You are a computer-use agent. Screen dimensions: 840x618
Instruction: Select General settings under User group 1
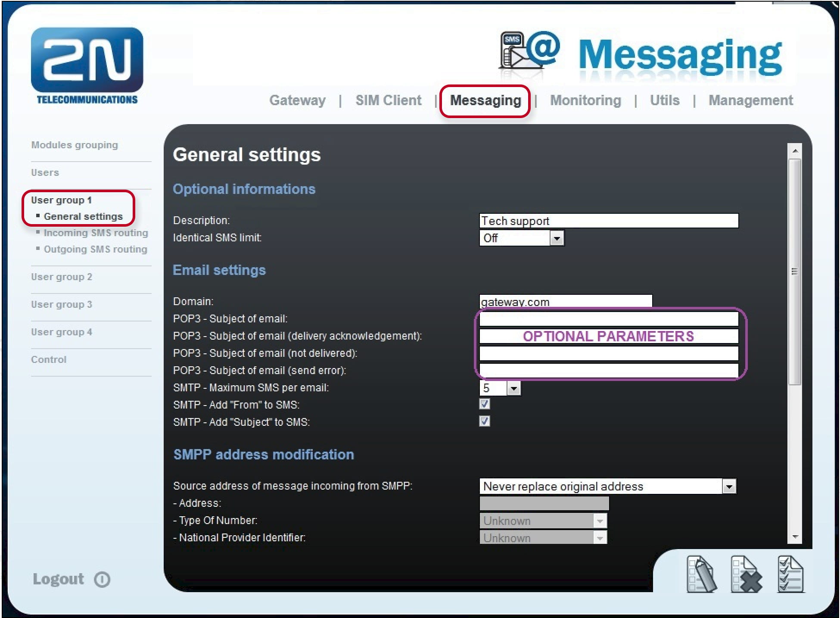pos(83,217)
